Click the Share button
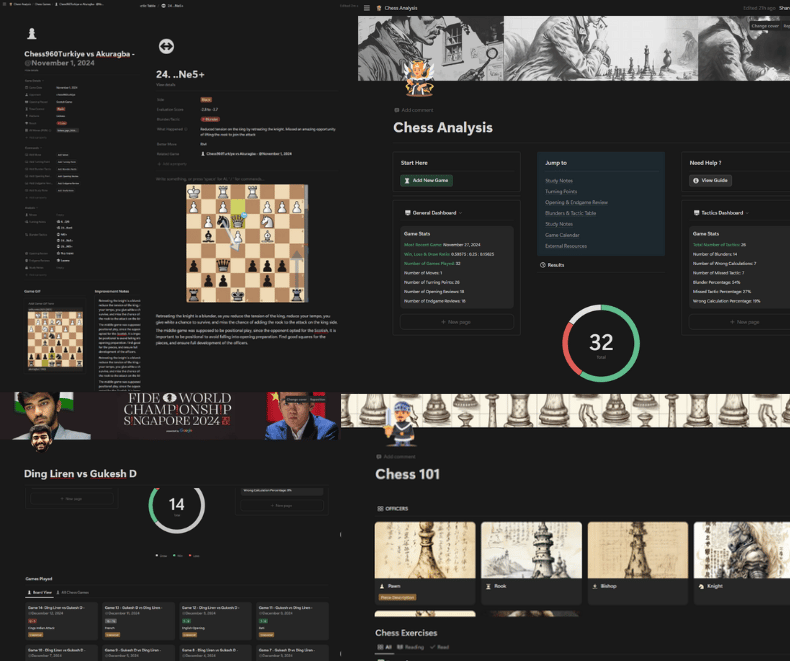Screen dimensions: 790x661 click(784, 8)
